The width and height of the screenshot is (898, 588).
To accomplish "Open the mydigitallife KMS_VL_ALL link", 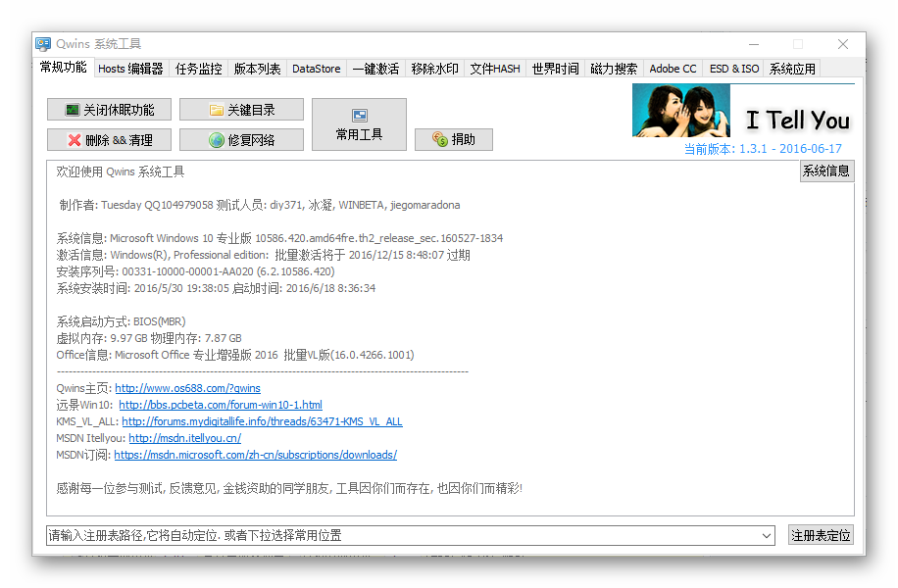I will pyautogui.click(x=262, y=421).
